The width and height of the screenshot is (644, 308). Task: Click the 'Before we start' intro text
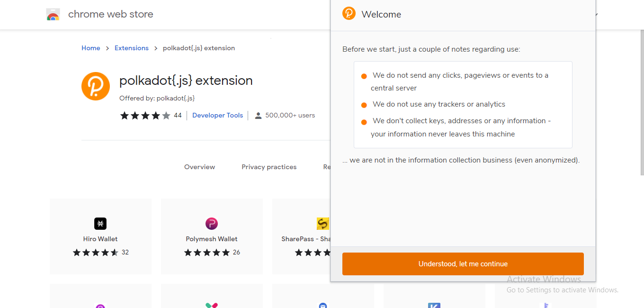point(431,49)
